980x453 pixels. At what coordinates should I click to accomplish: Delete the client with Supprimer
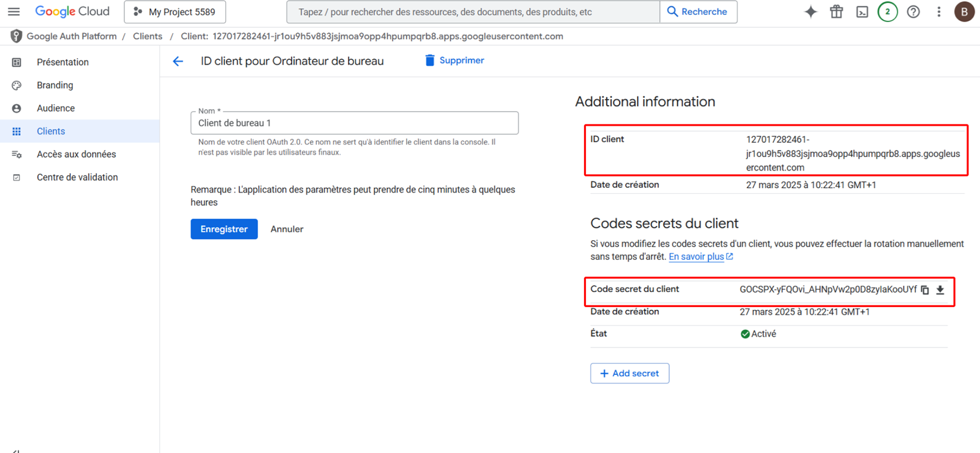pos(455,60)
